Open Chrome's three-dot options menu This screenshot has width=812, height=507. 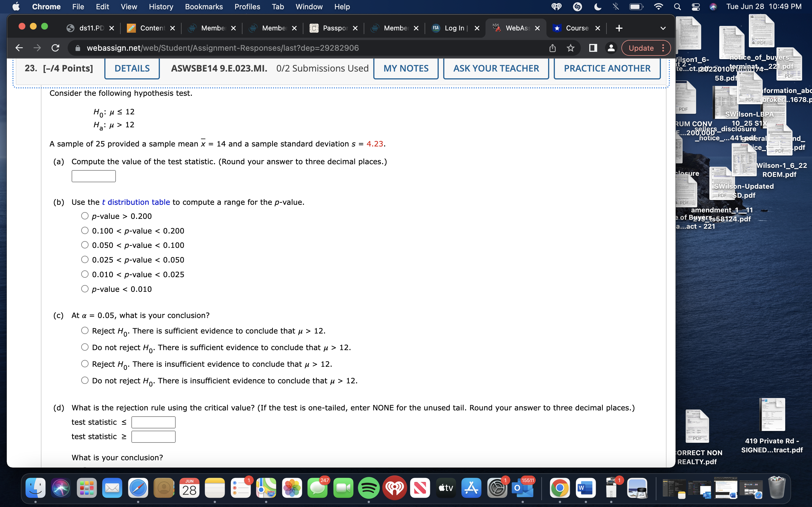point(663,48)
